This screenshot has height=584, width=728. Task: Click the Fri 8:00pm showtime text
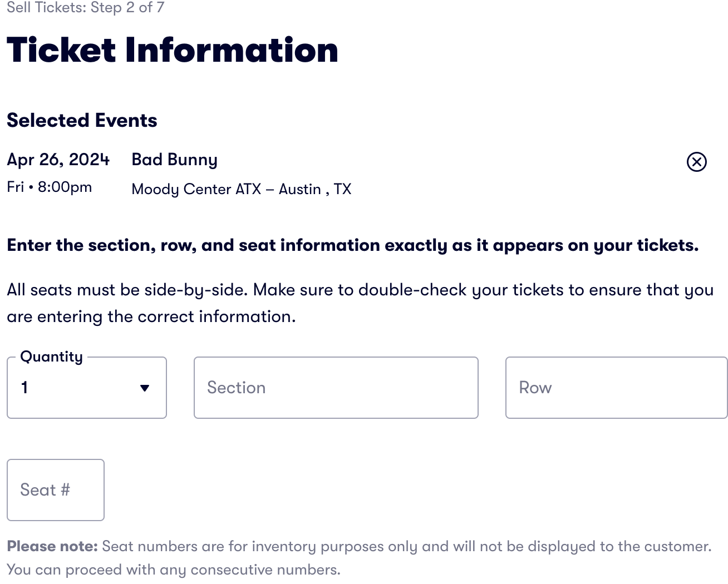(49, 187)
